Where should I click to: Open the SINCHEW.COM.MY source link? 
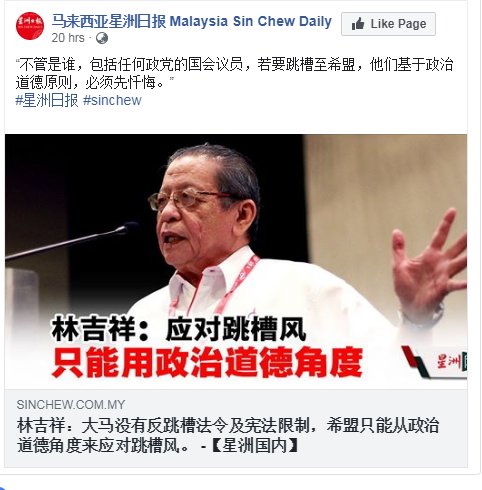coord(71,405)
